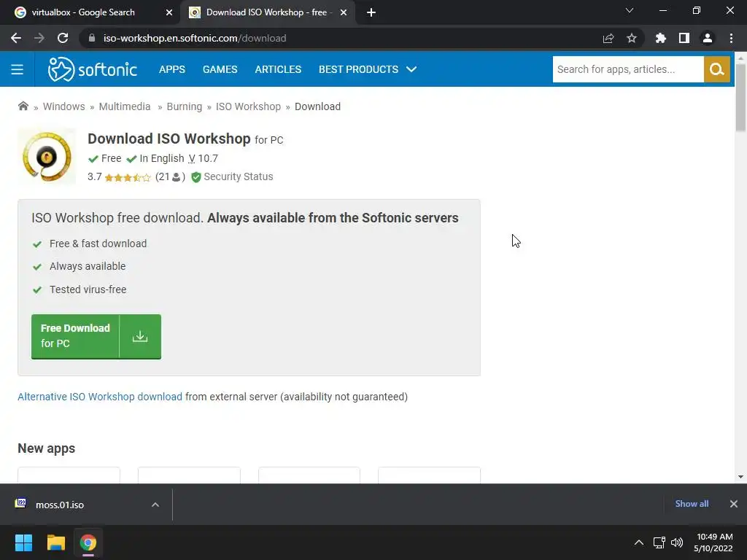Reload the current page

coord(63,38)
